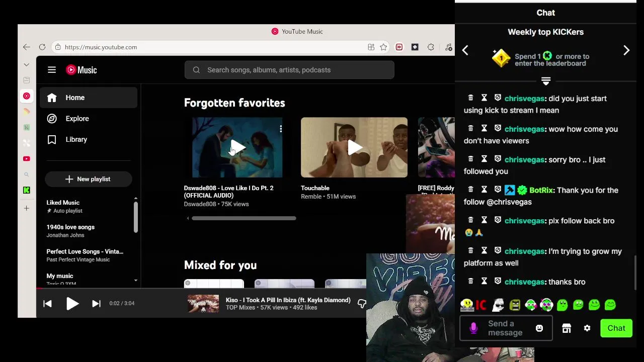Add a new tab with plus icon
The image size is (644, 362).
27,208
